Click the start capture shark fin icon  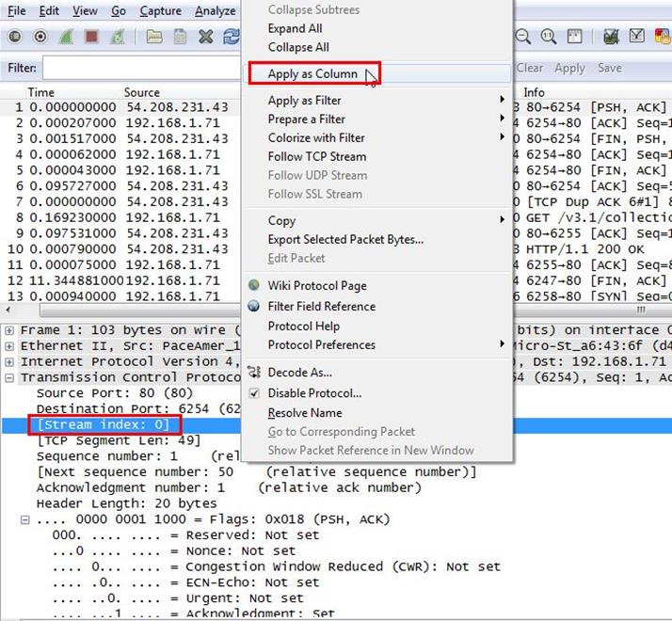[67, 38]
